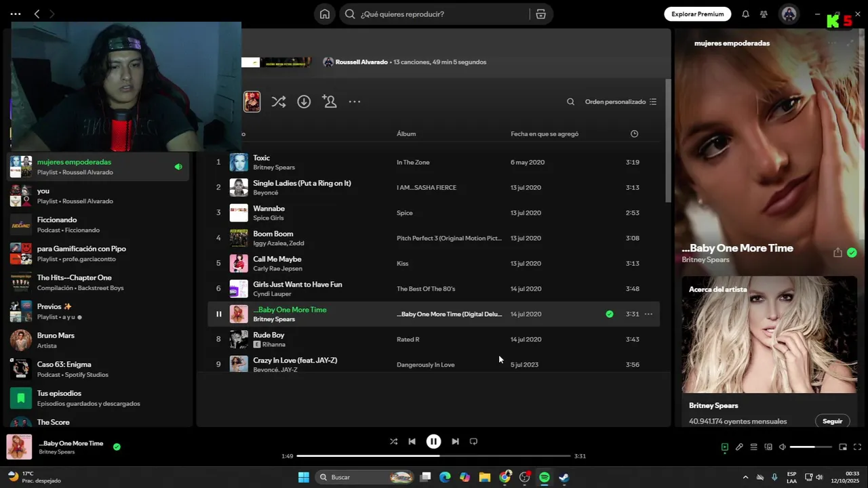Open Tus episodios in sidebar
Viewport: 868px width, 488px height.
click(x=98, y=398)
